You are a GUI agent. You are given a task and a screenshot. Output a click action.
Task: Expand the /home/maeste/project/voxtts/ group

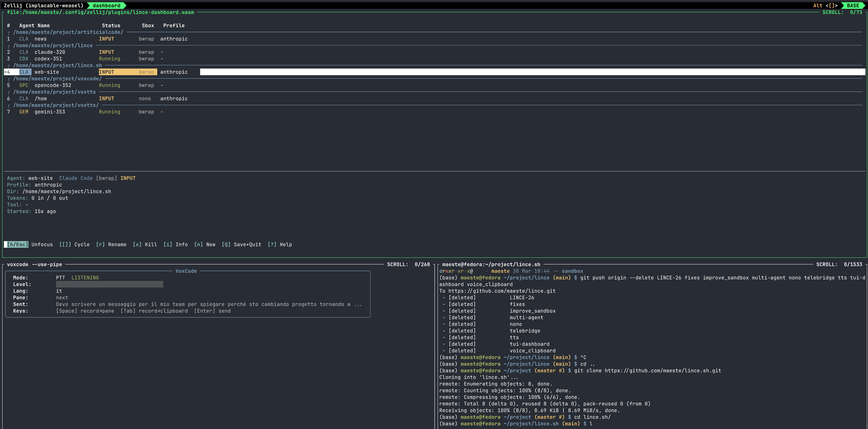(55, 105)
